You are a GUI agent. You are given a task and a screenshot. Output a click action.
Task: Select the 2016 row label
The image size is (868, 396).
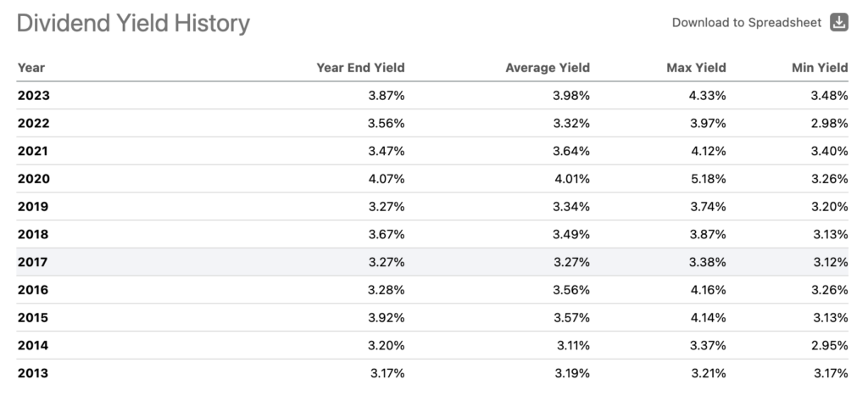(x=33, y=290)
